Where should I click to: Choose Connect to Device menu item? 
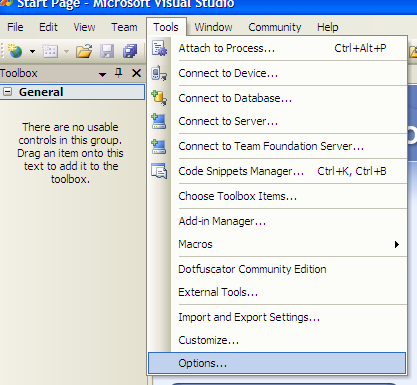pyautogui.click(x=277, y=73)
